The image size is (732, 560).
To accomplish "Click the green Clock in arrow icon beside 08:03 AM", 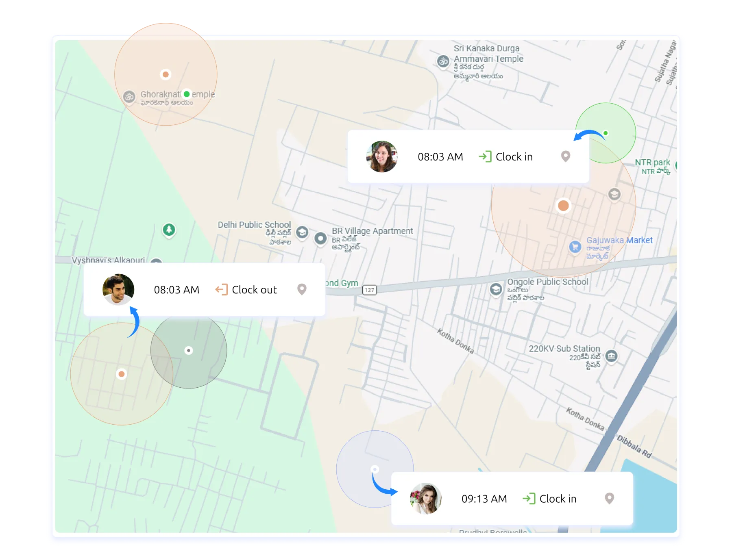I will pos(486,156).
